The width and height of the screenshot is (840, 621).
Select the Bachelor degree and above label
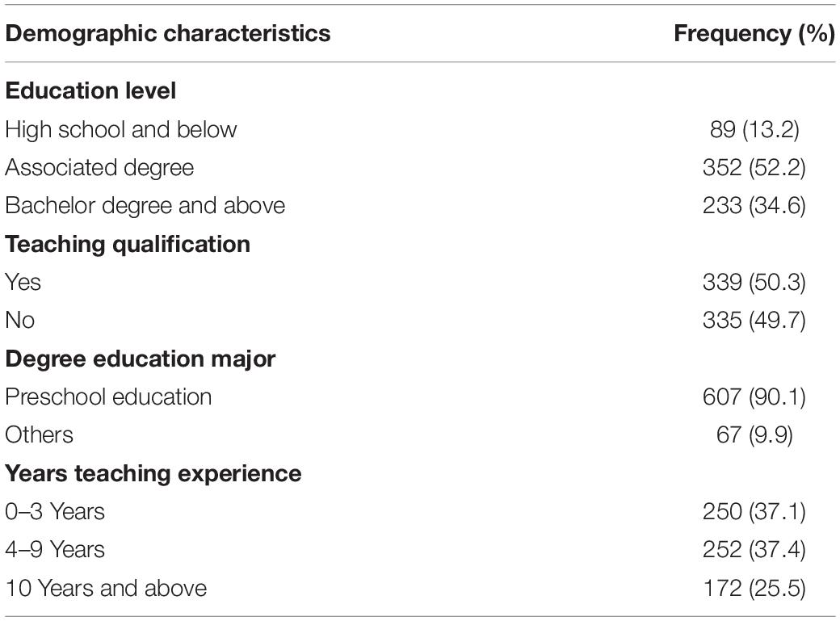point(145,206)
